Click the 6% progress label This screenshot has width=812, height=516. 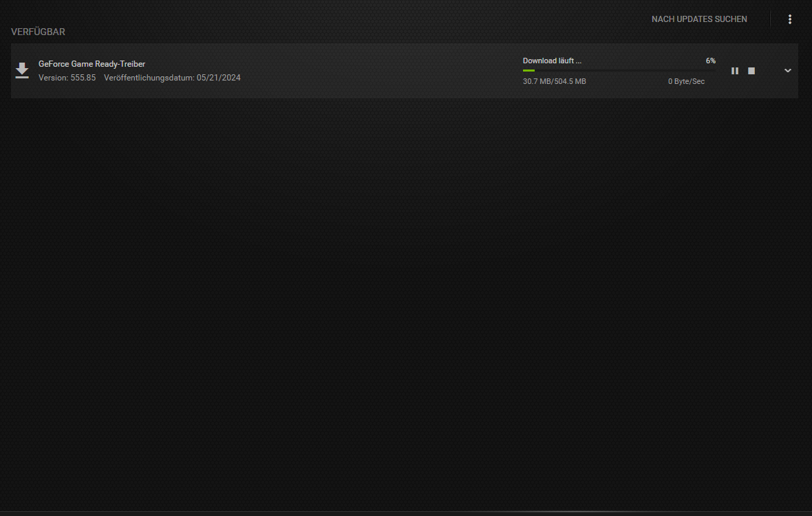(x=710, y=61)
